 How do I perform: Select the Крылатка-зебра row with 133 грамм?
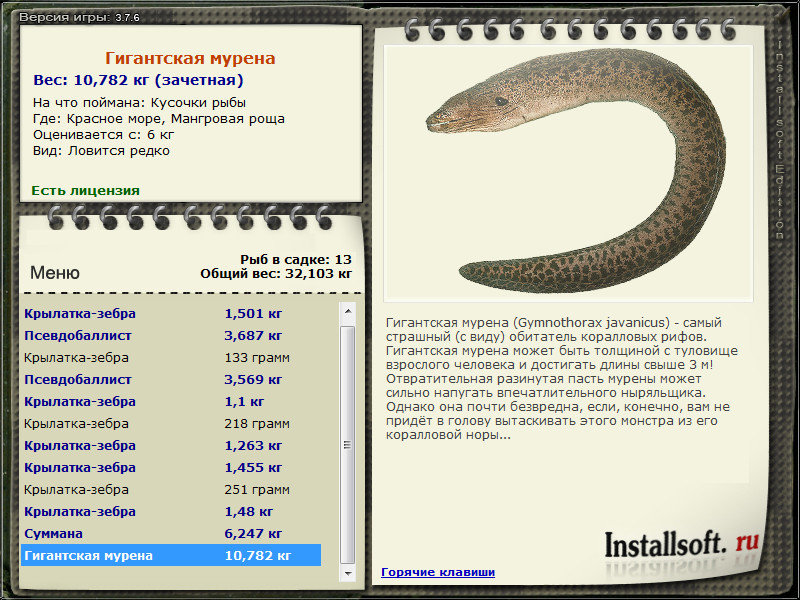pos(171,357)
